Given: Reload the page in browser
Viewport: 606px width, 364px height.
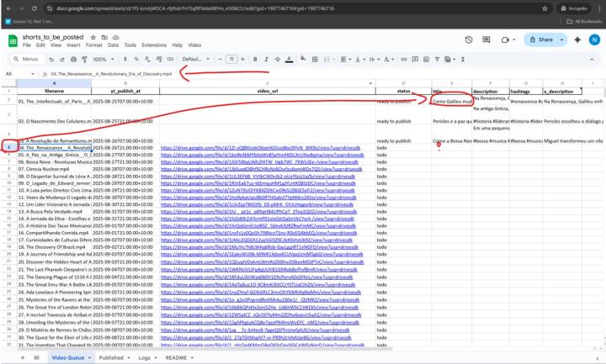Looking at the screenshot, I should click(x=34, y=8).
